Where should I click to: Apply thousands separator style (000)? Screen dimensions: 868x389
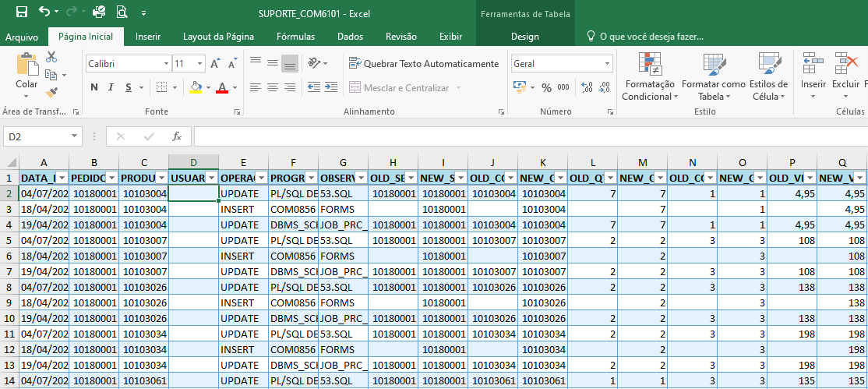pyautogui.click(x=563, y=87)
